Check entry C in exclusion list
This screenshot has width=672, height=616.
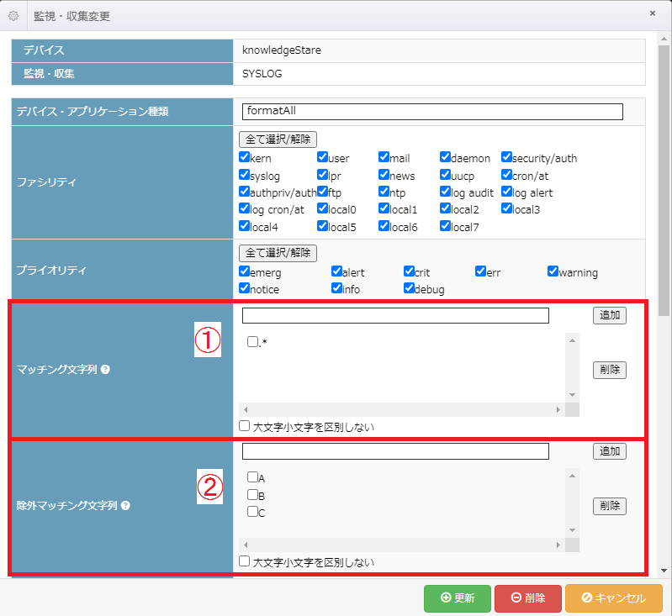click(252, 511)
